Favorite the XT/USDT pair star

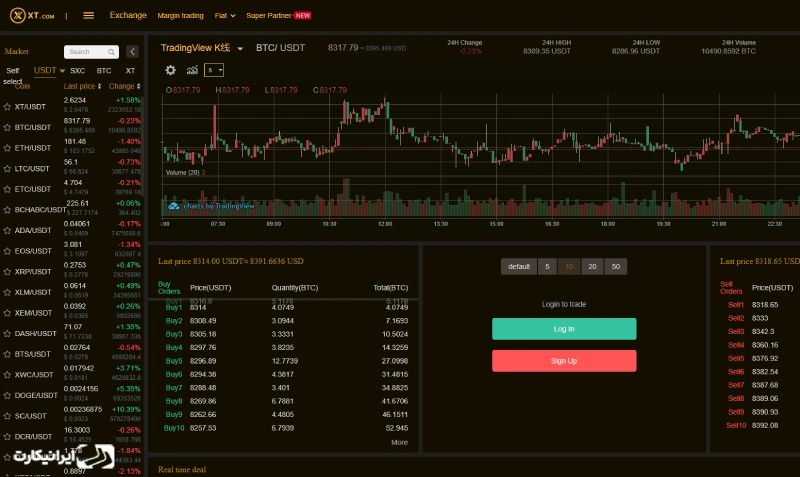[x=7, y=106]
